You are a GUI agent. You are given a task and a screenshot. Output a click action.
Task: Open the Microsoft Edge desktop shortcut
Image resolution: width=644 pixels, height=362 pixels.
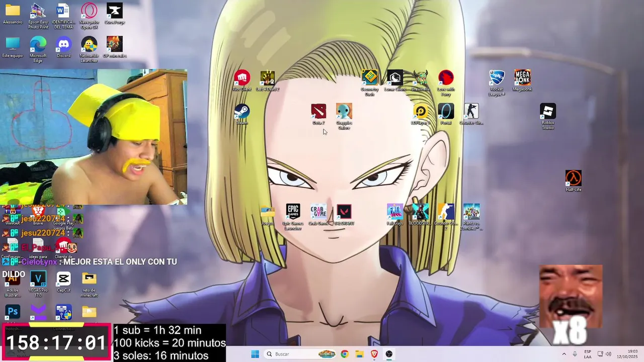pyautogui.click(x=38, y=50)
